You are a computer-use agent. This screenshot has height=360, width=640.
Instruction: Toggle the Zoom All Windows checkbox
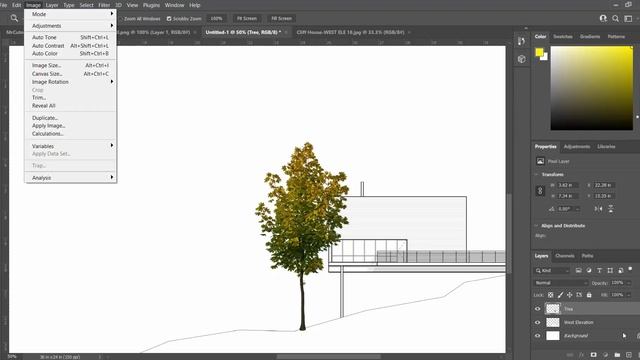pyautogui.click(x=122, y=18)
